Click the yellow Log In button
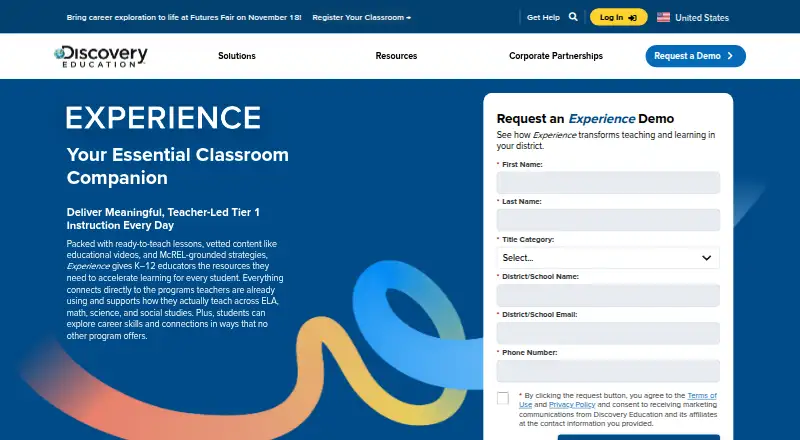This screenshot has height=440, width=800. coord(618,17)
